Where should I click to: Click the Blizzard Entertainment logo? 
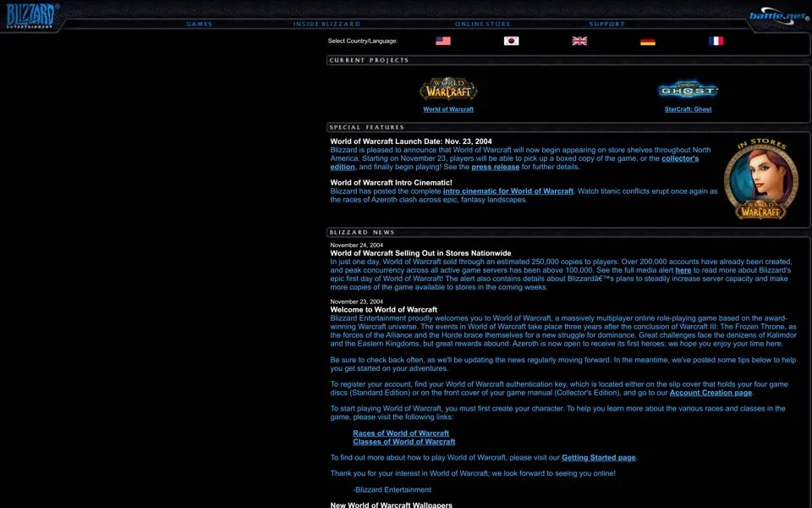(31, 15)
